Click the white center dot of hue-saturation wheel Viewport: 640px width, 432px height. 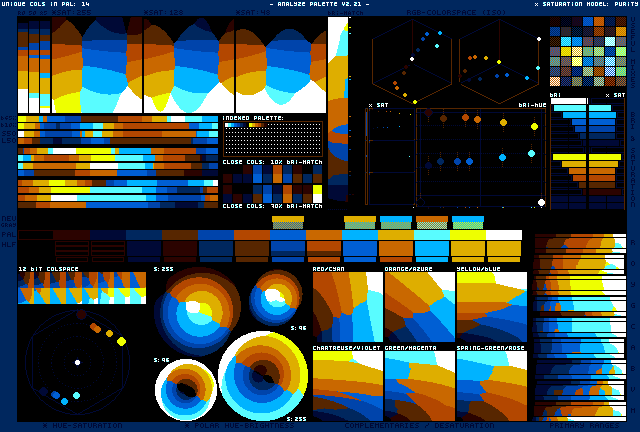click(x=77, y=362)
